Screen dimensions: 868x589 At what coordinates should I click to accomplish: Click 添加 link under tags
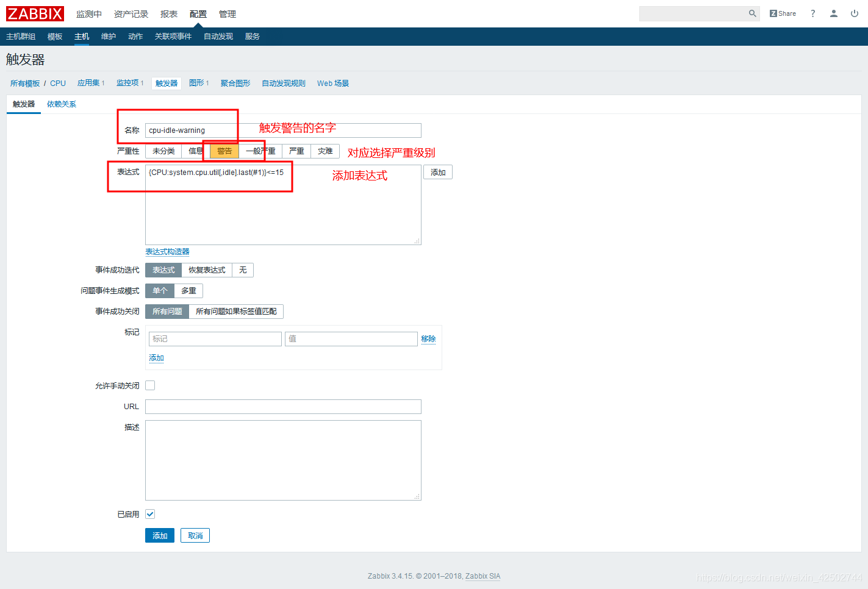[x=156, y=358]
